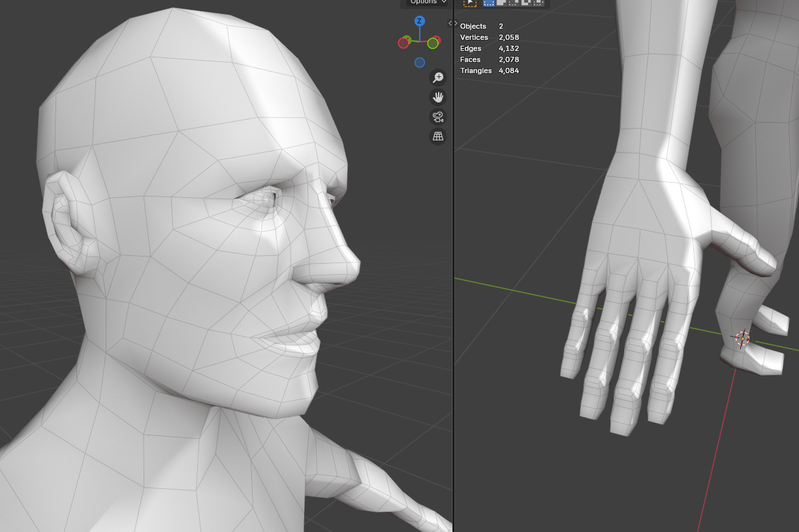Switch perspective/orthographic with the grid icon
Image resolution: width=799 pixels, height=532 pixels.
pos(438,136)
